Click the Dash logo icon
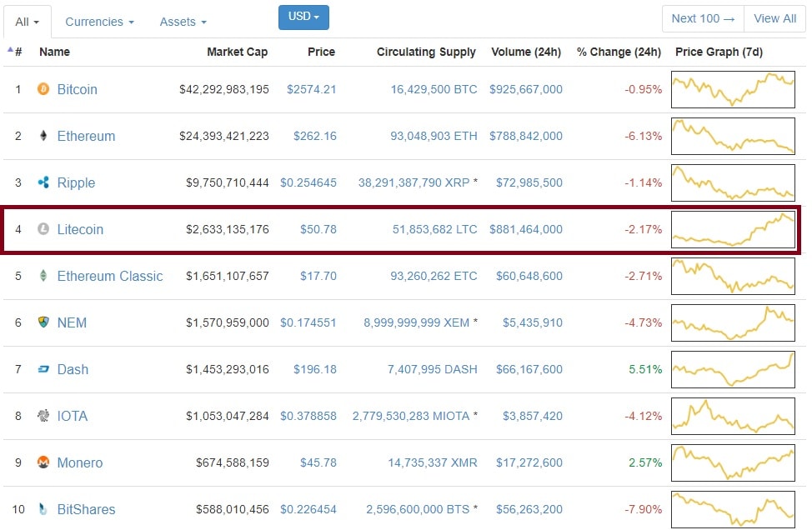812x530 pixels. pos(43,369)
